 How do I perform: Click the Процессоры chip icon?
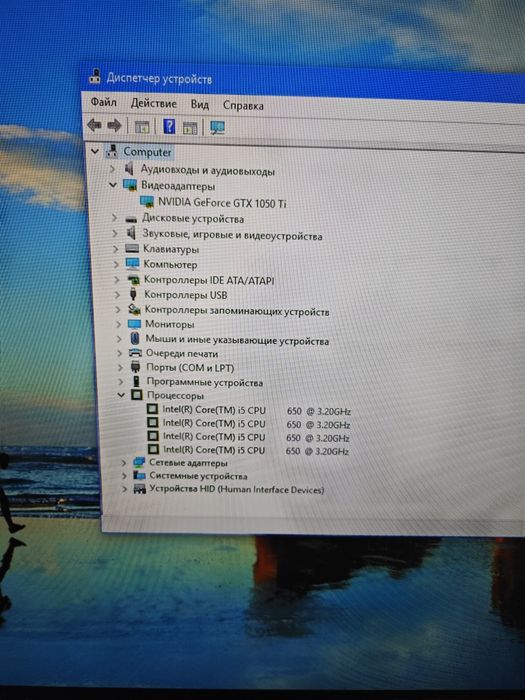click(x=137, y=395)
